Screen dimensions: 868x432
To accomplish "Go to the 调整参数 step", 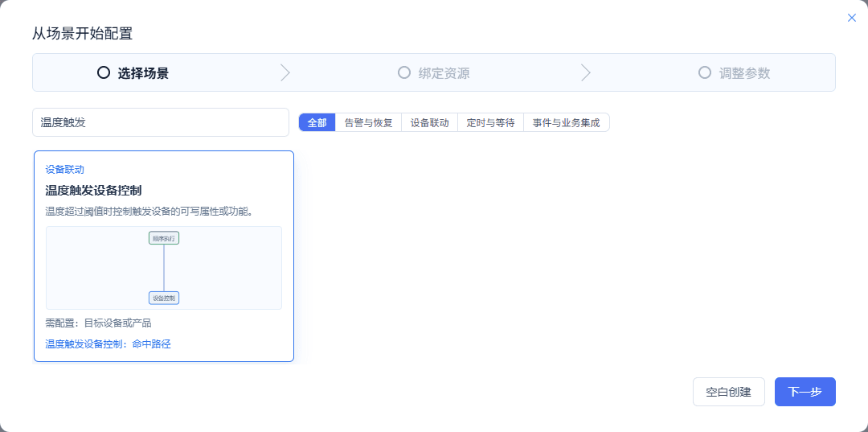I will 734,72.
